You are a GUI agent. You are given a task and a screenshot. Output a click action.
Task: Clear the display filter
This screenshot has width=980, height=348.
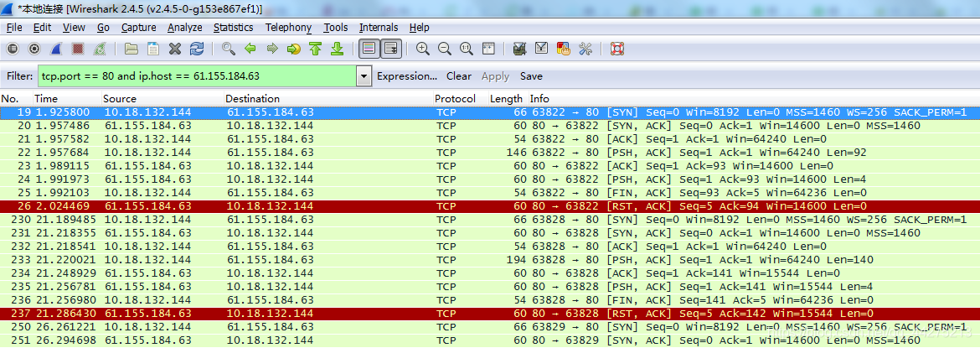[x=459, y=76]
